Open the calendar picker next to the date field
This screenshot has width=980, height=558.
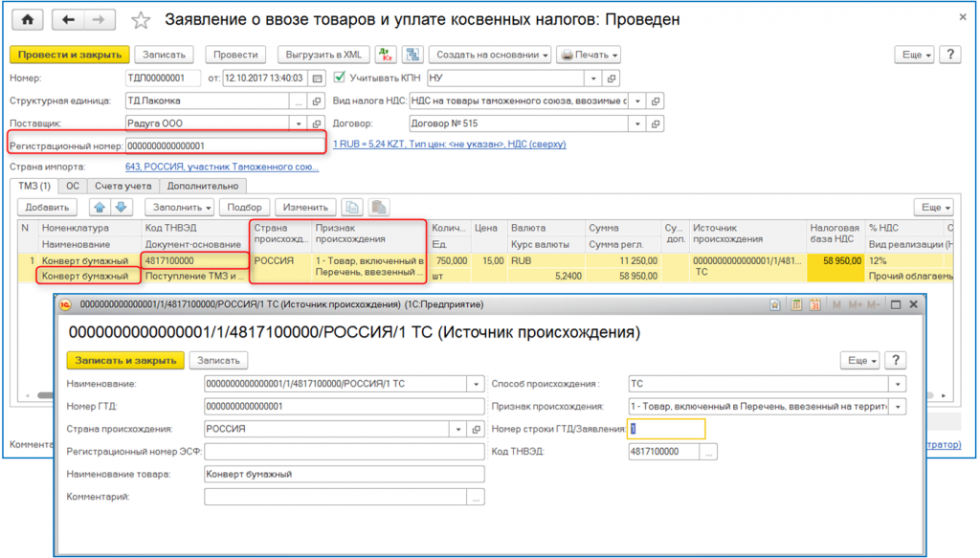(319, 78)
